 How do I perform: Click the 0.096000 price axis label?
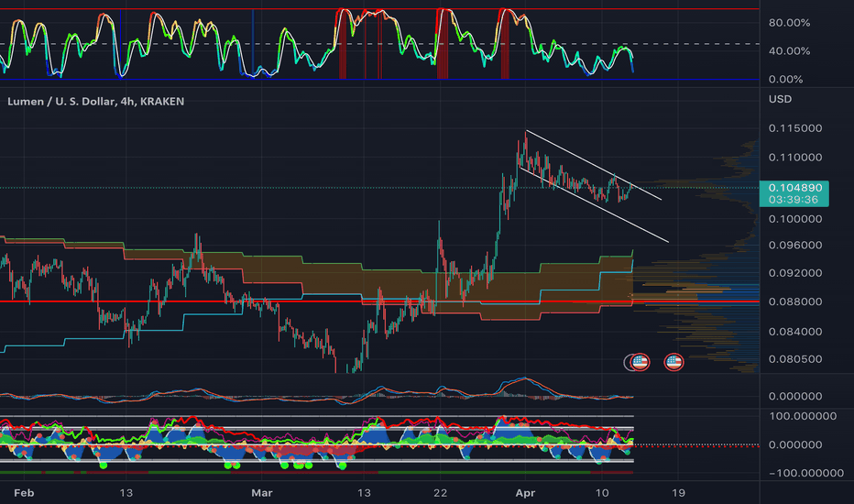(795, 246)
